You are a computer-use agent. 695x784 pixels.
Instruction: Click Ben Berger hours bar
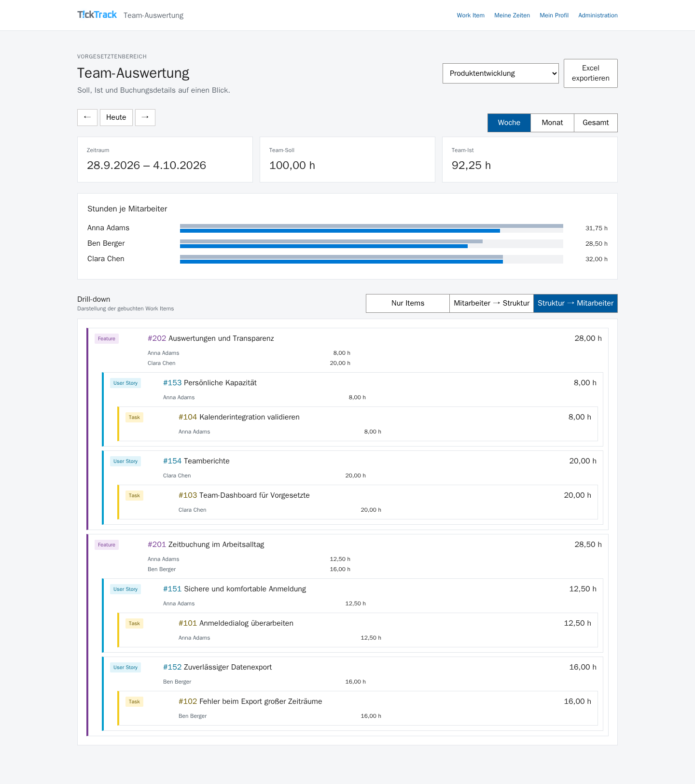coord(372,244)
